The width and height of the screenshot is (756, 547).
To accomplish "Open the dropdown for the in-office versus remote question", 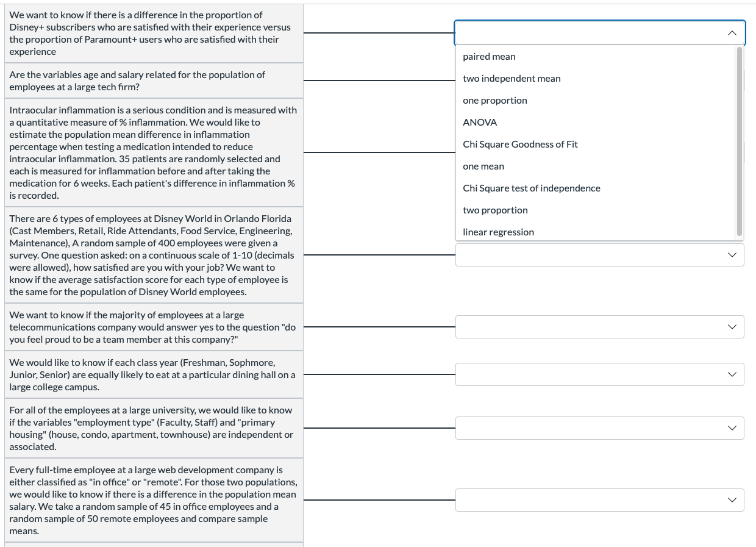I will 600,499.
